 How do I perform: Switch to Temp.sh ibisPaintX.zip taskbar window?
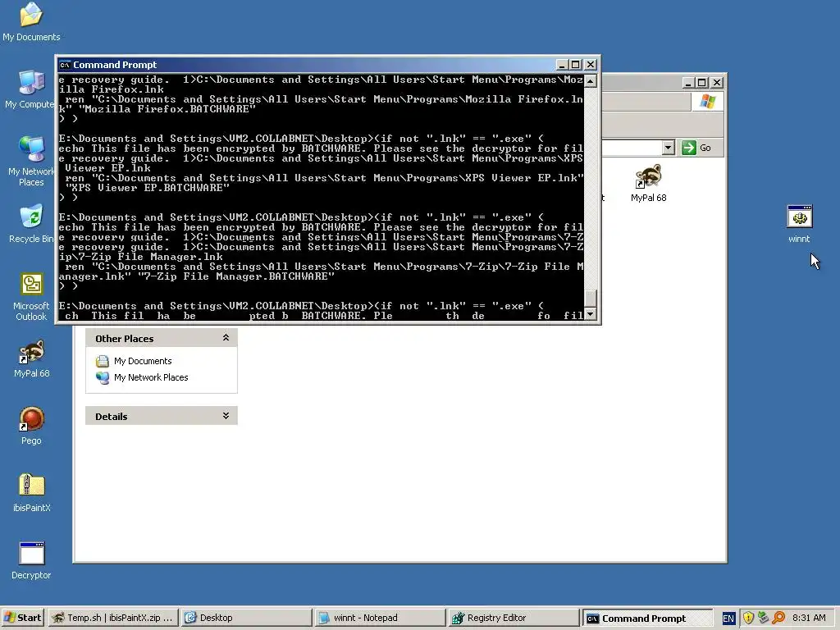[113, 618]
